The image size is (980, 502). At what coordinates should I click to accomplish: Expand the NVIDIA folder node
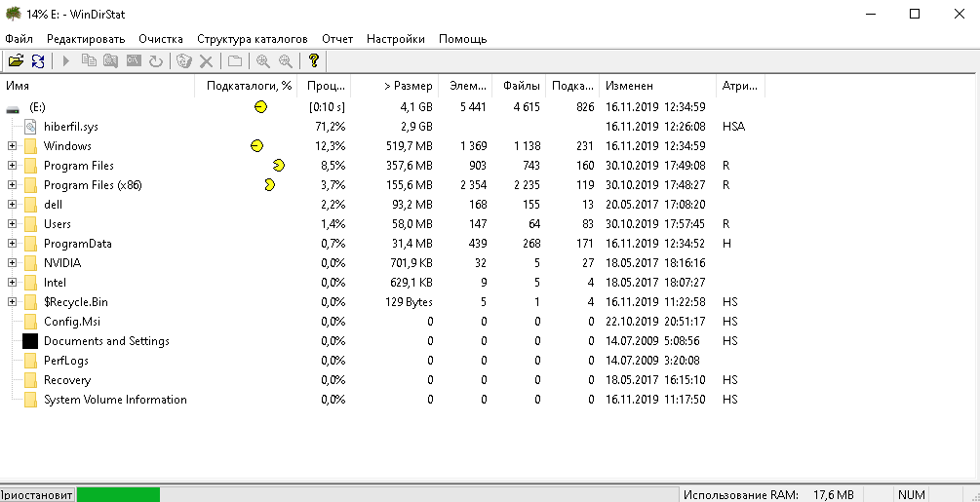coord(12,263)
